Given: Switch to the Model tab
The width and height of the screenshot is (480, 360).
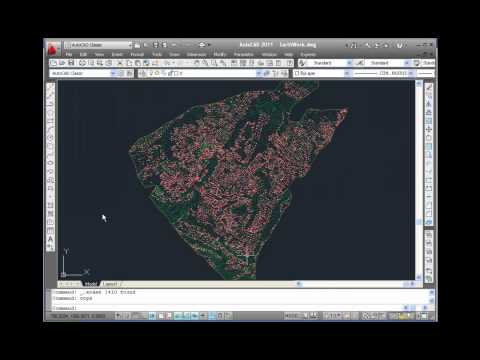Looking at the screenshot, I should [x=90, y=284].
